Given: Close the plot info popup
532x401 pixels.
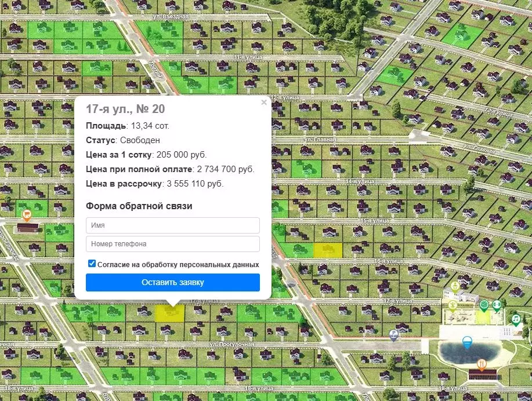Looking at the screenshot, I should click(x=264, y=103).
